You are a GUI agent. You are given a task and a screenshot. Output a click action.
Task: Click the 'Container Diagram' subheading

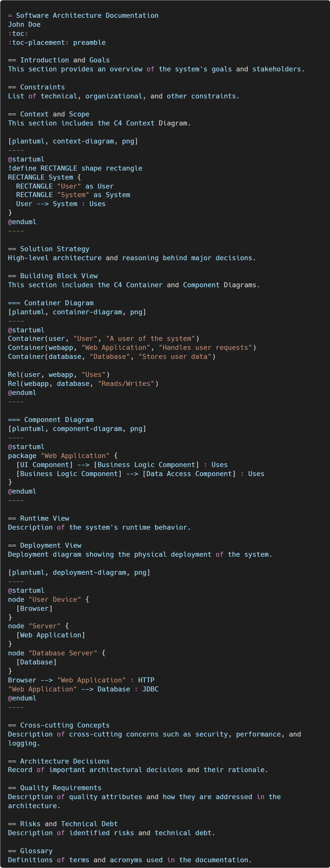point(59,303)
